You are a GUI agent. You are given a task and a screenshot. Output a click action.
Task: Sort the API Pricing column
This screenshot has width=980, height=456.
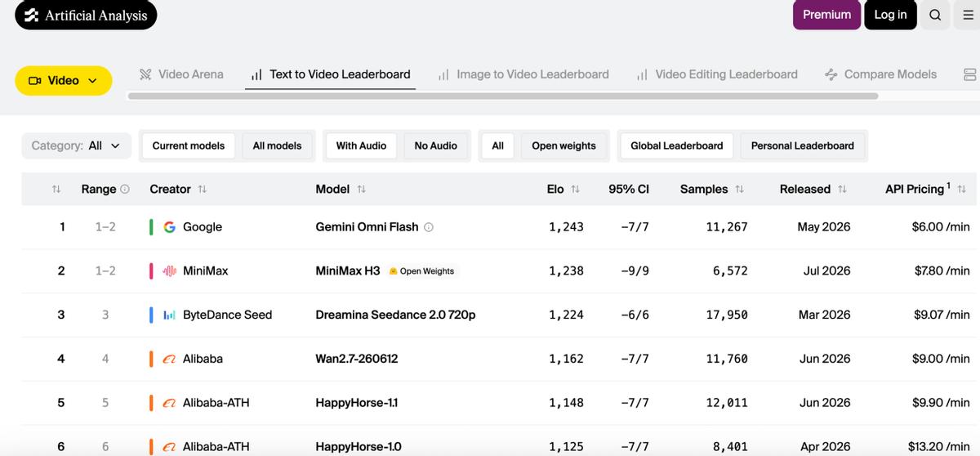pyautogui.click(x=961, y=189)
